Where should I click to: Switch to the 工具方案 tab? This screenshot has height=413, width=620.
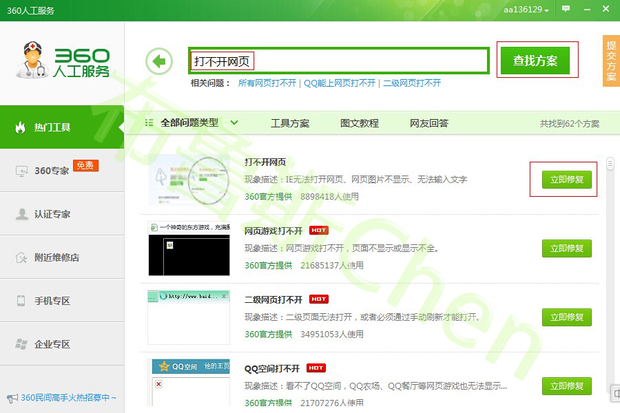click(290, 123)
